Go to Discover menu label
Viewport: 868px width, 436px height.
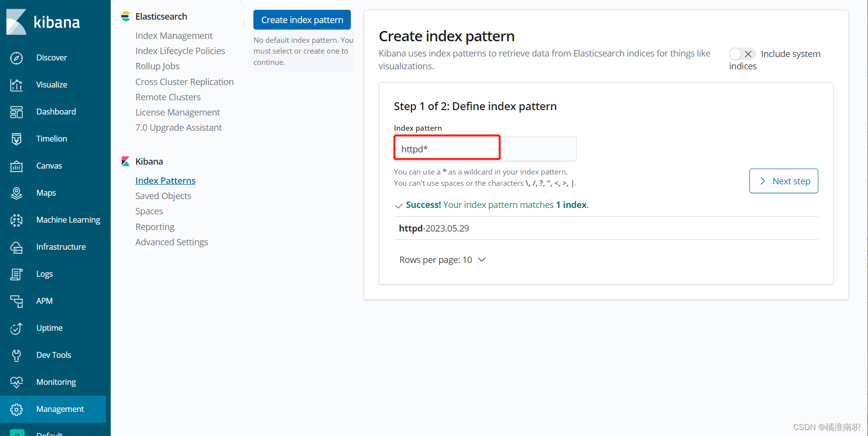click(52, 58)
